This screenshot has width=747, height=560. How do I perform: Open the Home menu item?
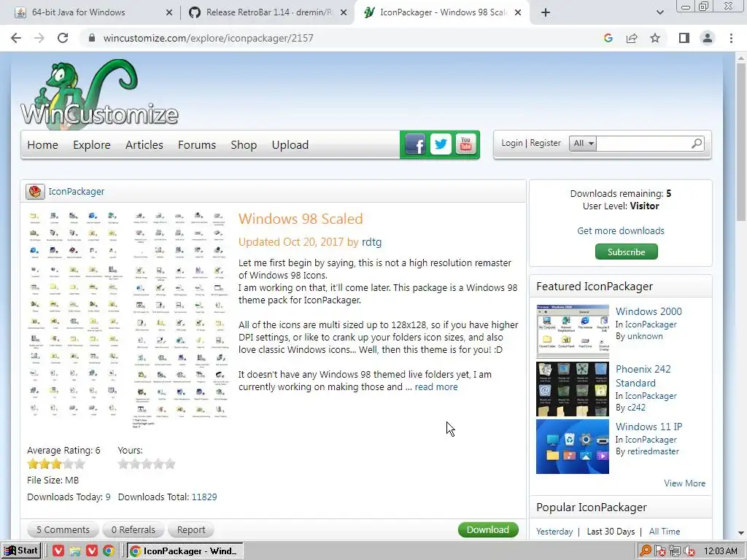(42, 145)
